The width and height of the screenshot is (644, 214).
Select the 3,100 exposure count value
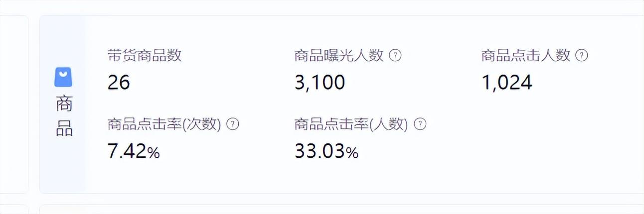click(x=320, y=83)
